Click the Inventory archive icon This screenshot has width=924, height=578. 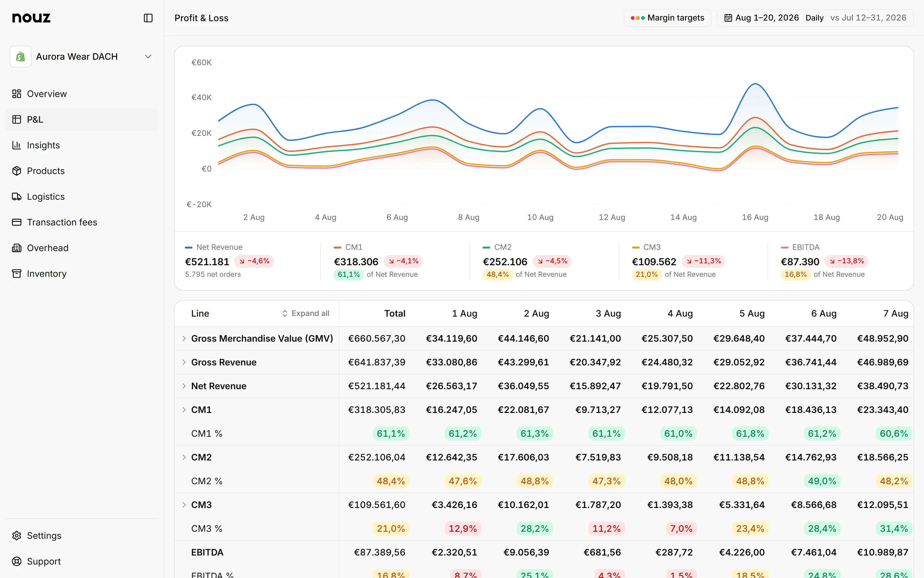(x=16, y=273)
